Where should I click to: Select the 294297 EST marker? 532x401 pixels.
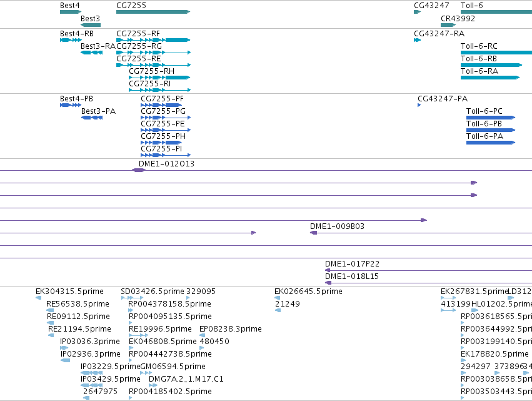[x=463, y=373]
